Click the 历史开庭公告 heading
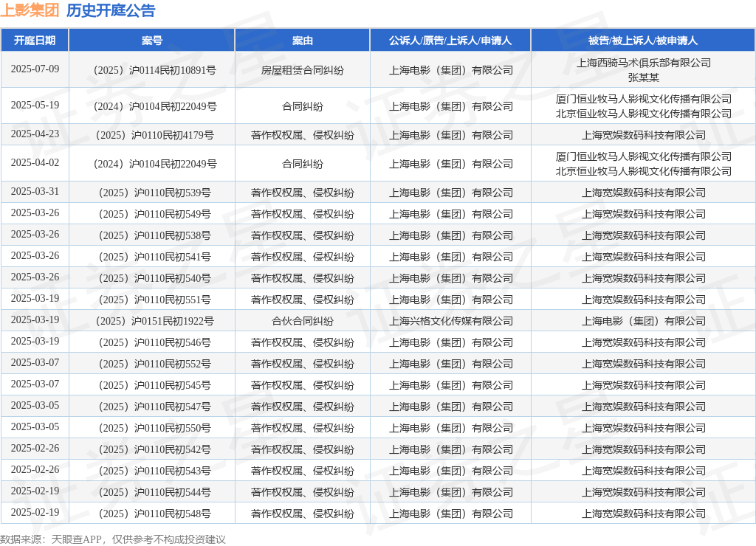This screenshot has height=546, width=756. coord(111,10)
